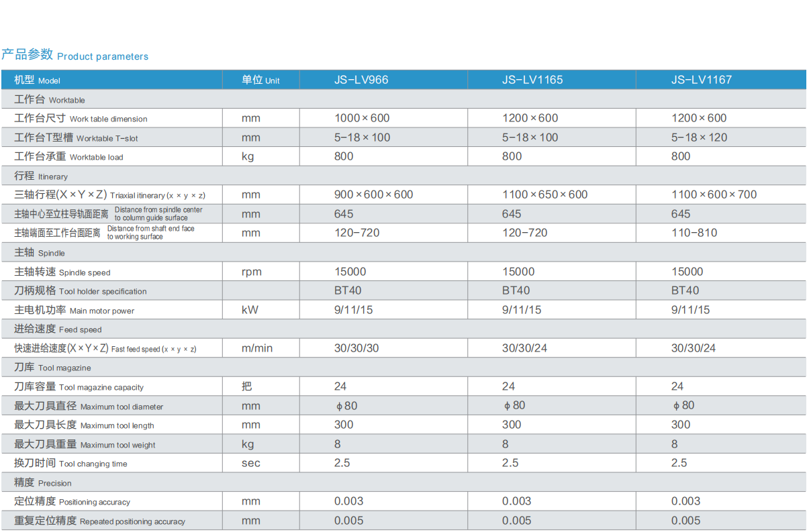Image resolution: width=809 pixels, height=532 pixels.
Task: Select the Itinerary section heading
Action: pos(41,176)
